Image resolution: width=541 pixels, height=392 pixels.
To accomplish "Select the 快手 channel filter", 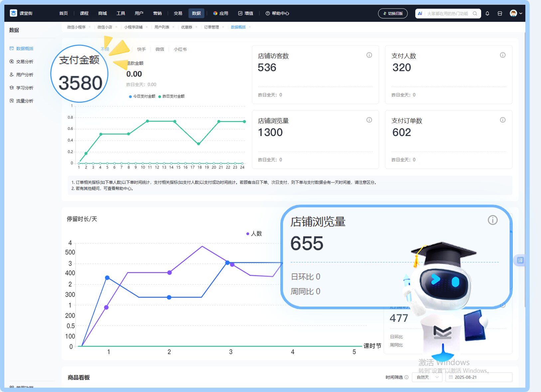I will 142,49.
